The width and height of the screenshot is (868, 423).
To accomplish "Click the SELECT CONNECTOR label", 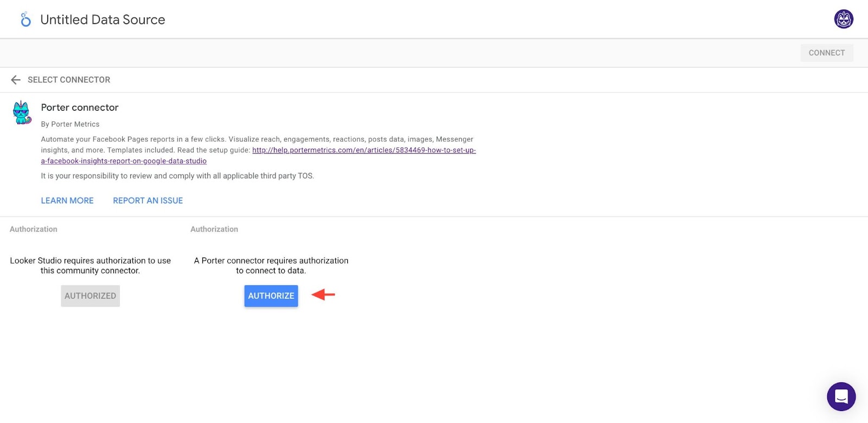I will 69,80.
